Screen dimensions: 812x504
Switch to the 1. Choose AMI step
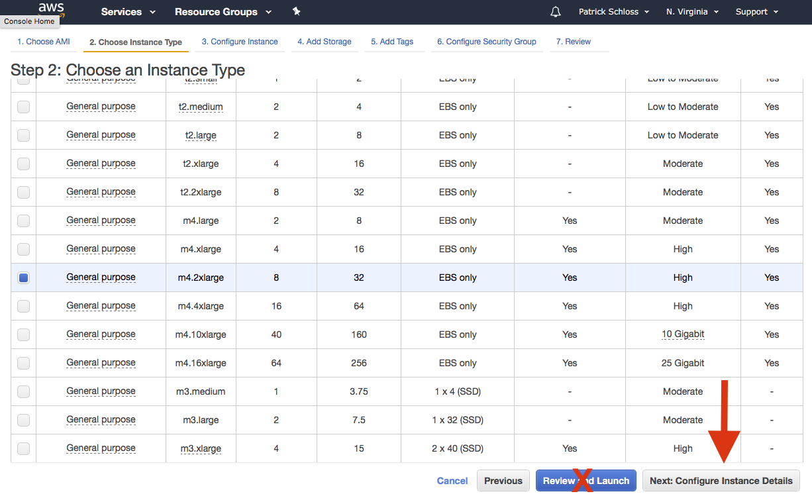click(42, 41)
